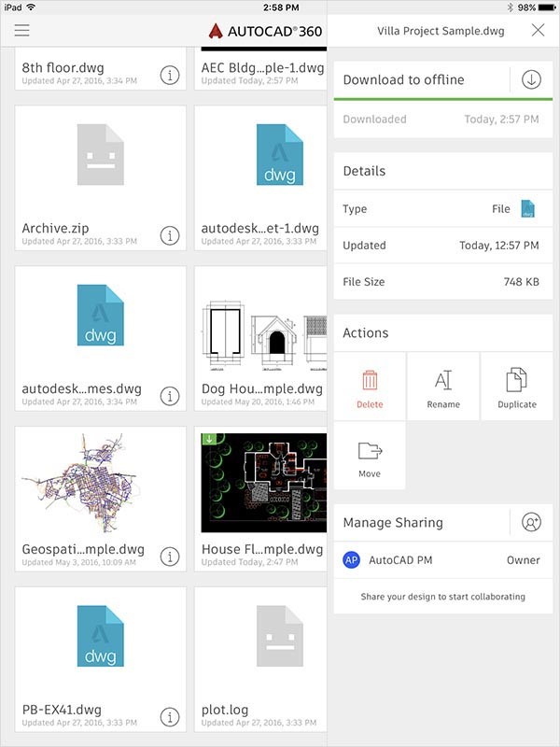Add a person via Manage Sharing icon
Viewport: 560px width, 747px height.
click(531, 522)
